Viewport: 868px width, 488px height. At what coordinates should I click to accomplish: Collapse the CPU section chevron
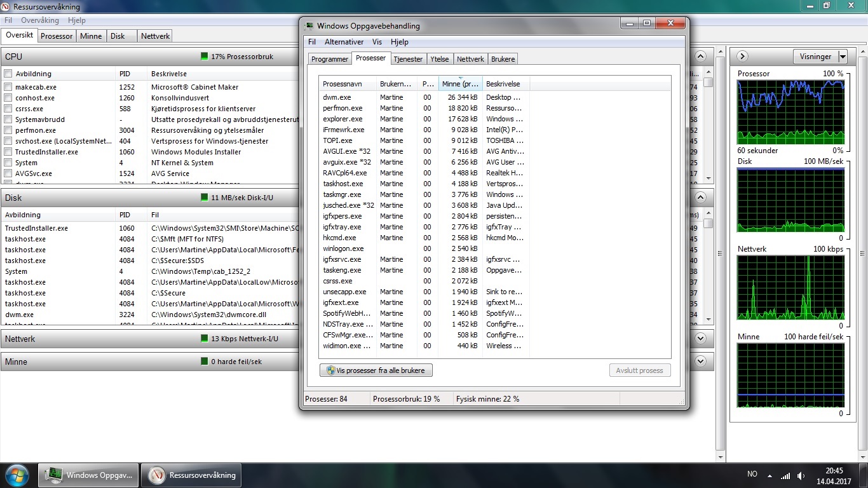click(701, 57)
